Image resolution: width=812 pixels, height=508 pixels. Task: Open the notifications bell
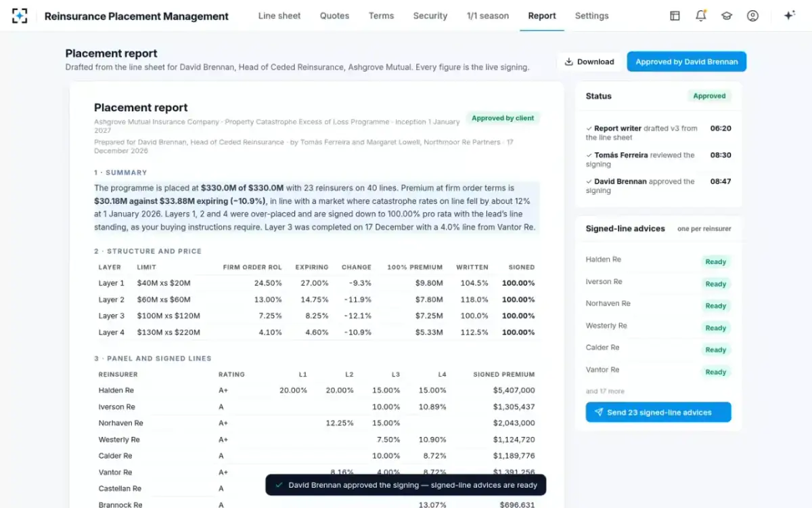700,16
